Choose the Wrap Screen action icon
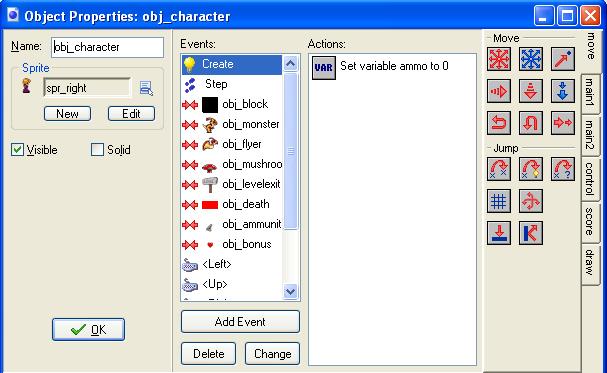 [x=531, y=201]
